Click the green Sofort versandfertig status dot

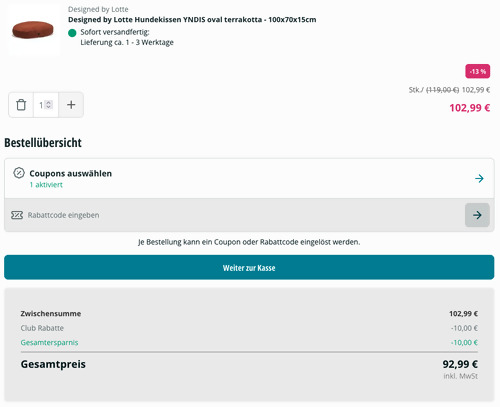point(72,33)
